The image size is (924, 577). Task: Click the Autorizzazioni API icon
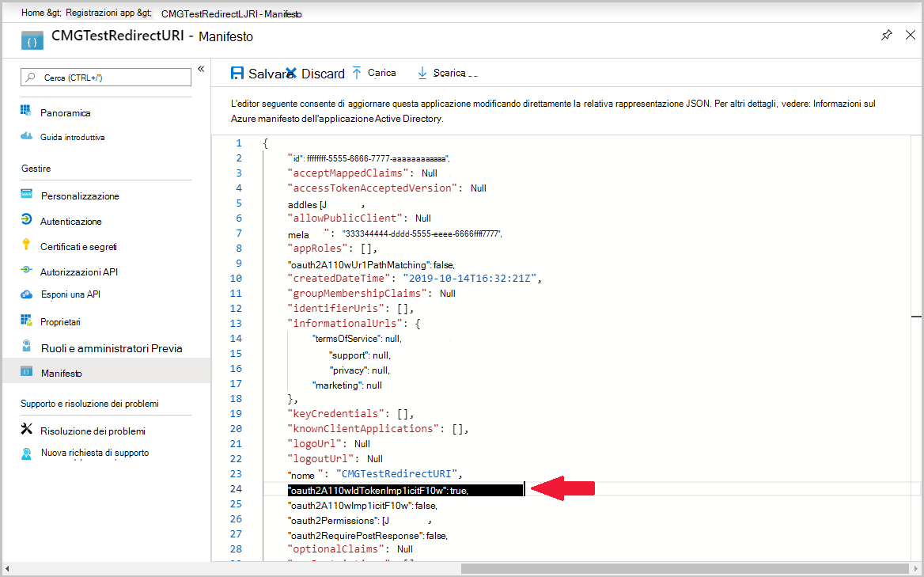[x=26, y=270]
